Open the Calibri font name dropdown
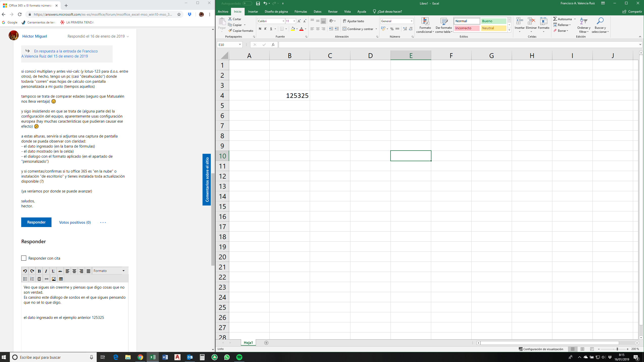The height and width of the screenshot is (362, 644). pos(283,21)
